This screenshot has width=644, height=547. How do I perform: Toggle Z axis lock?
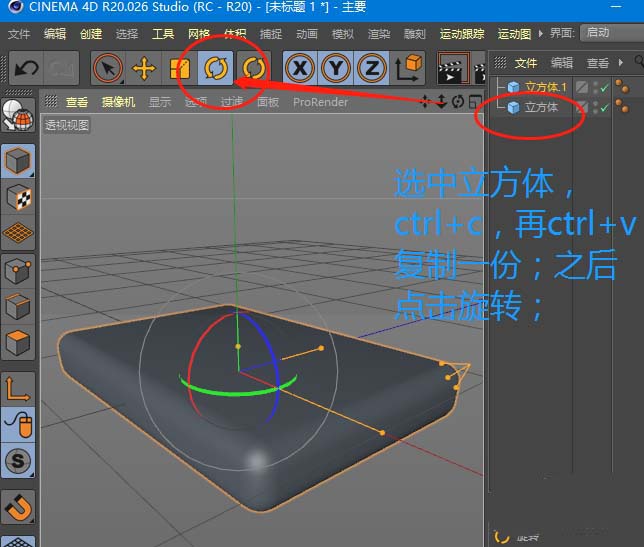pos(372,68)
